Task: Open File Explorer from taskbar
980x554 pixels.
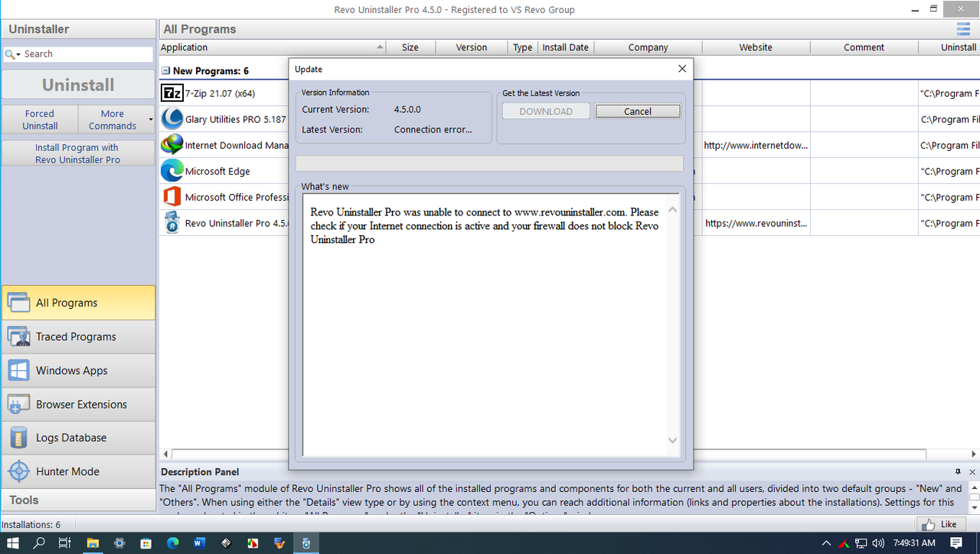Action: point(93,543)
